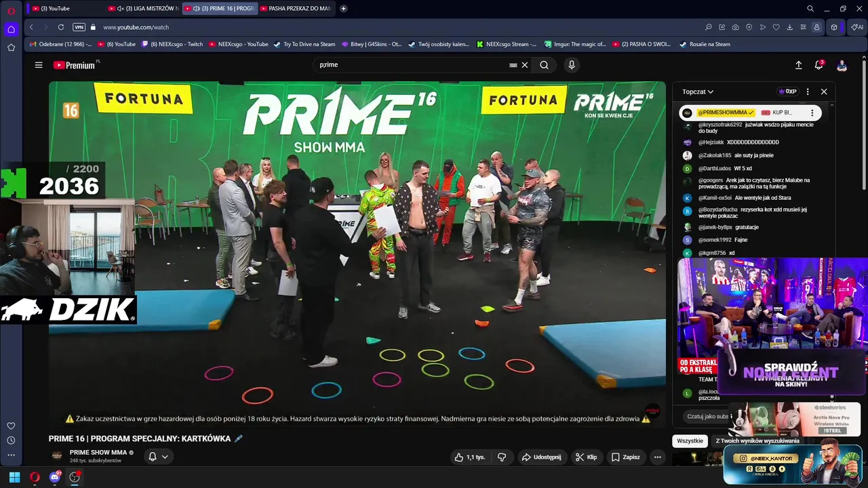The width and height of the screenshot is (868, 488).
Task: Go back in browser history
Action: click(x=31, y=27)
